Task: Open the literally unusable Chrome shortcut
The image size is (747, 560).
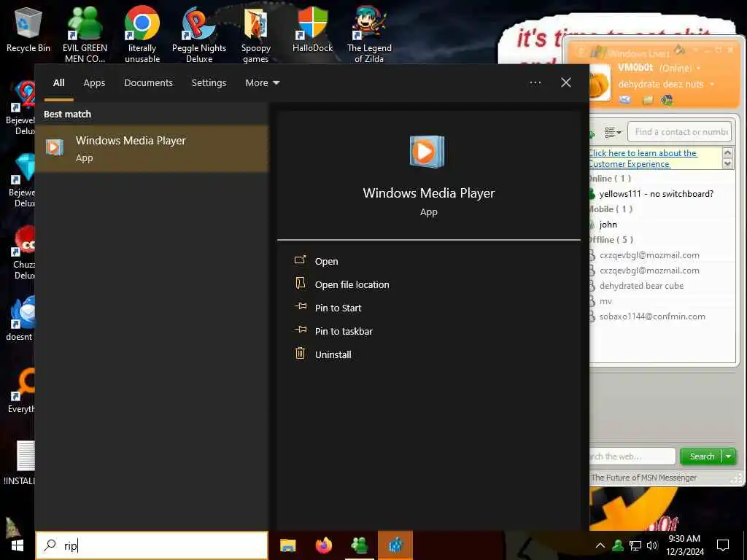Action: click(142, 34)
